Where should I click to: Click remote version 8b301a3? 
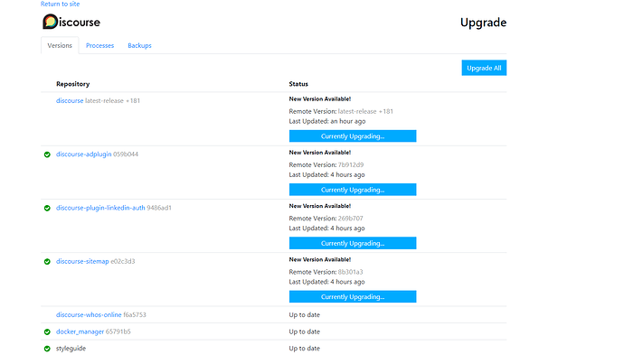[351, 272]
